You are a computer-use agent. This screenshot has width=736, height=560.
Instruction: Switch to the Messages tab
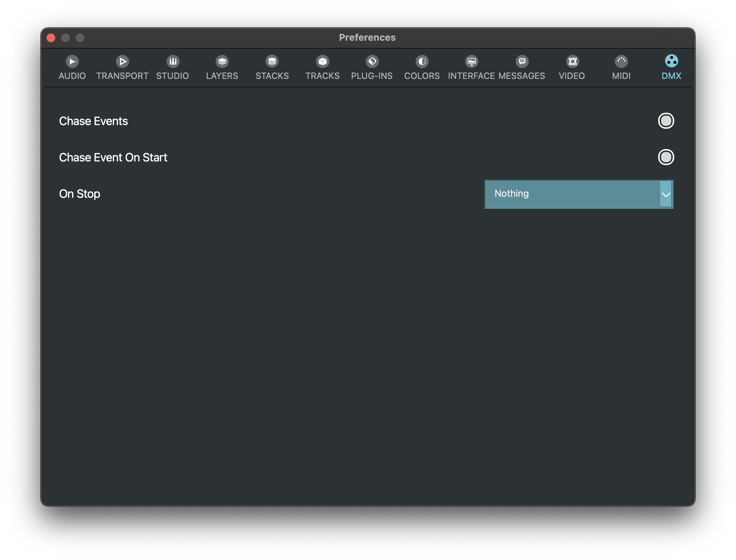click(522, 76)
